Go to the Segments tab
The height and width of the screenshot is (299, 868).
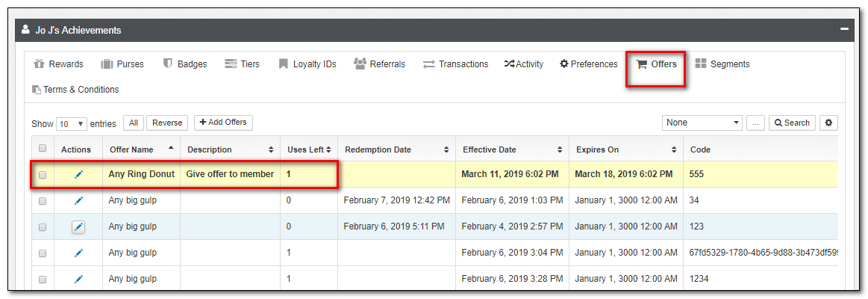pyautogui.click(x=722, y=64)
